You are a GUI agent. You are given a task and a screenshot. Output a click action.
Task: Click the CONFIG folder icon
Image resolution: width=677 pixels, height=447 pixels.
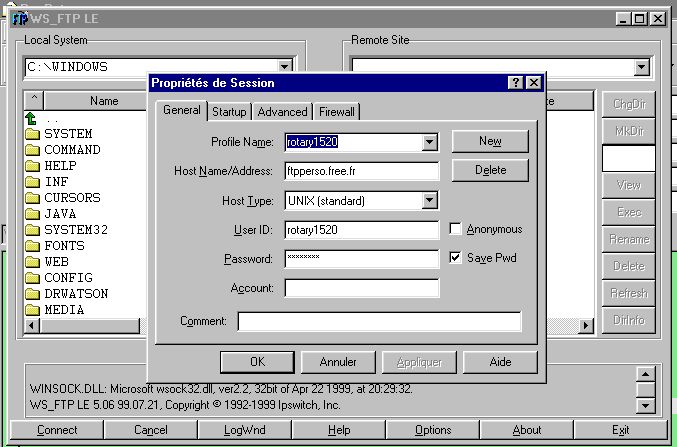pyautogui.click(x=32, y=278)
